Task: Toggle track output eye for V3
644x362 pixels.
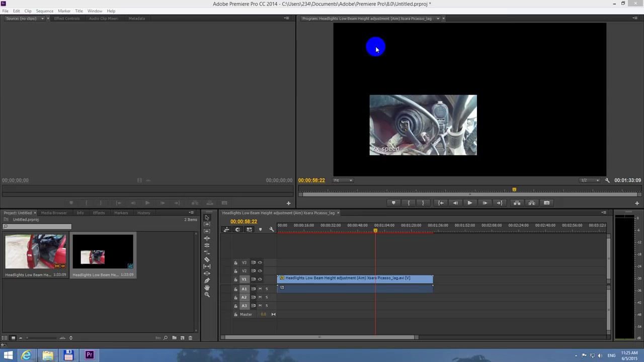Action: point(260,262)
